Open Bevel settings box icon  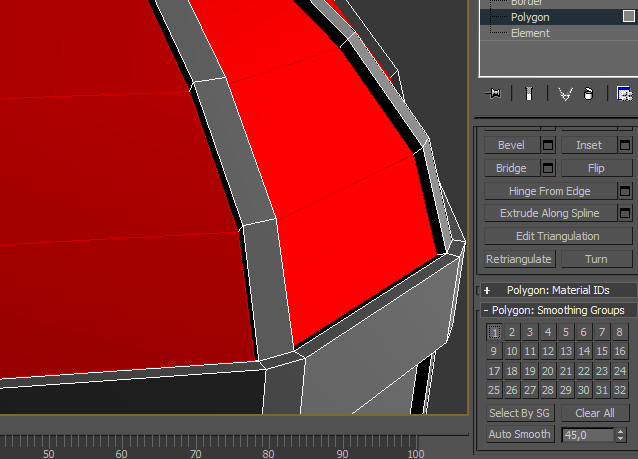[548, 146]
